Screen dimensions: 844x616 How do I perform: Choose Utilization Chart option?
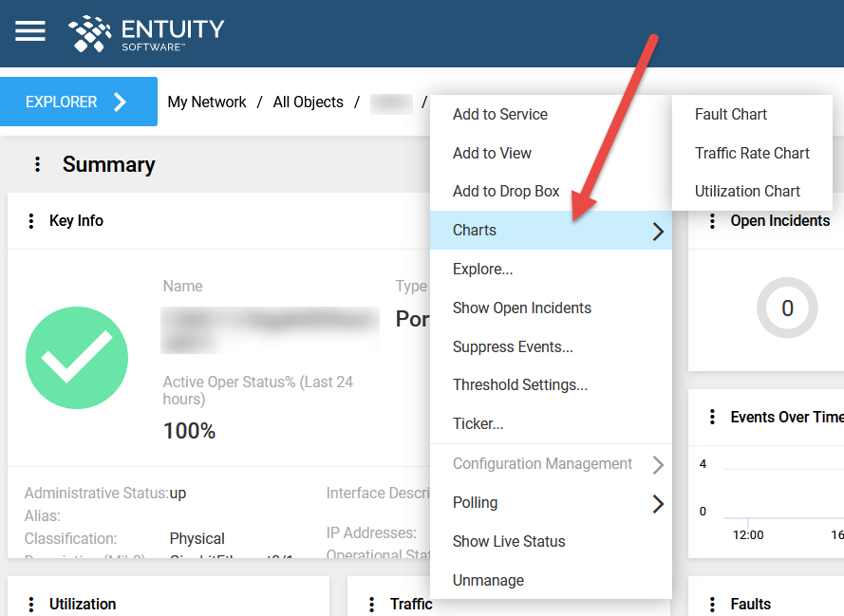click(x=747, y=191)
